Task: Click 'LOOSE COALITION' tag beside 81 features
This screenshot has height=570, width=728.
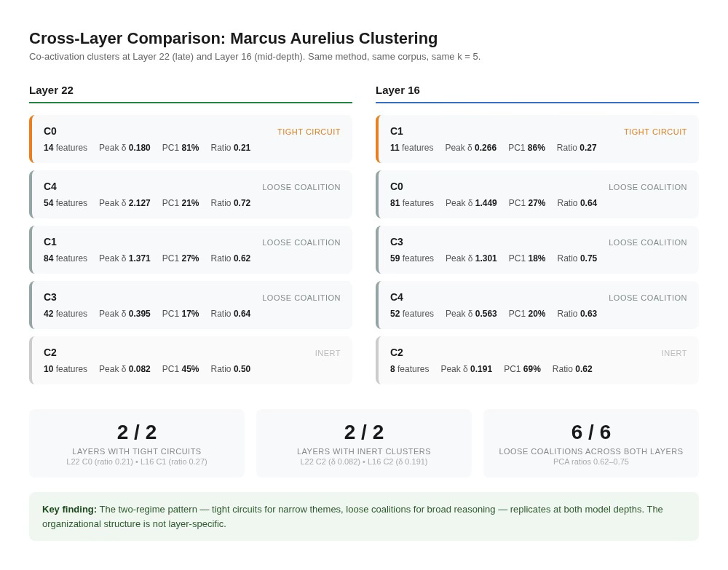Action: coord(648,187)
